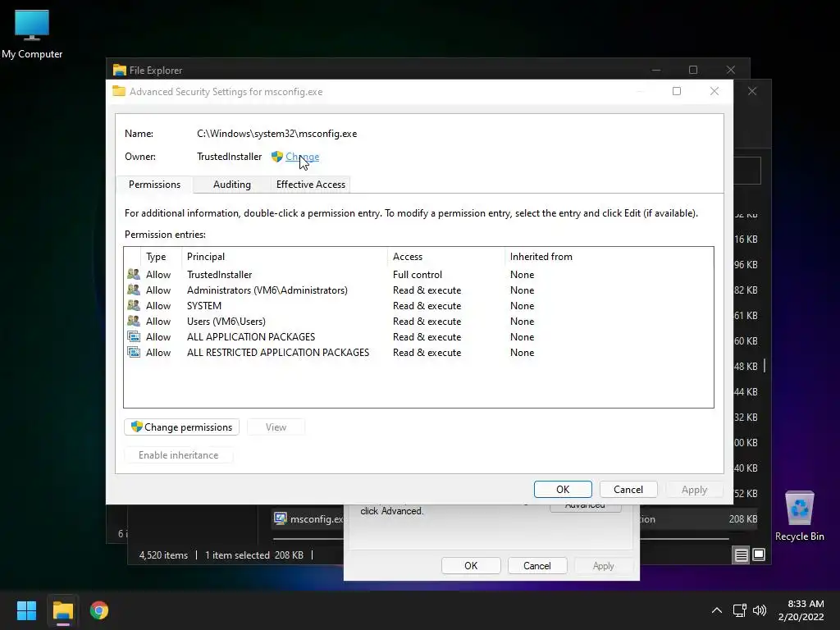Sort by Principal column header
The width and height of the screenshot is (840, 630).
pos(285,257)
